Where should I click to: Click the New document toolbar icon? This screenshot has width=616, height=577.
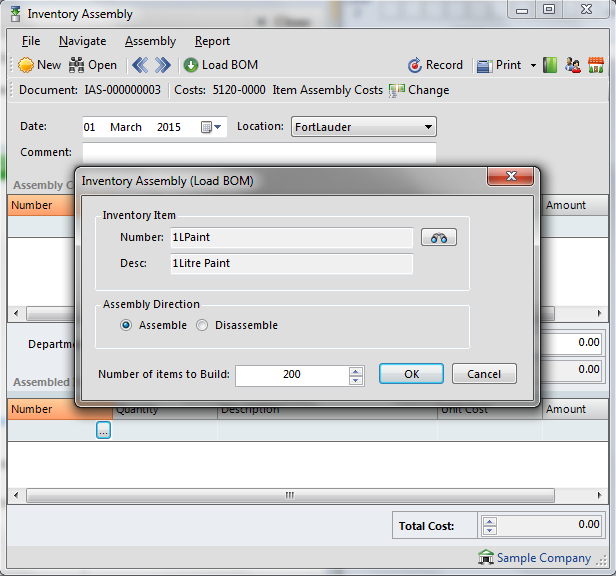pos(27,65)
